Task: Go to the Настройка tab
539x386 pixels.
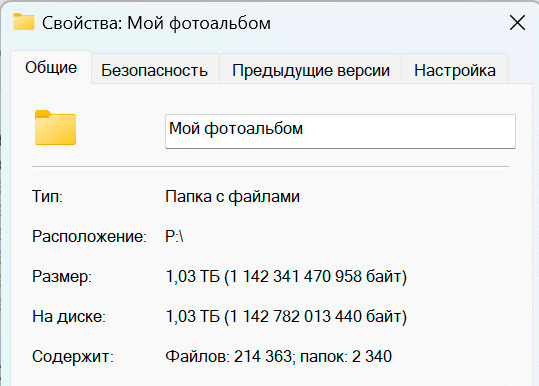Action: click(454, 70)
